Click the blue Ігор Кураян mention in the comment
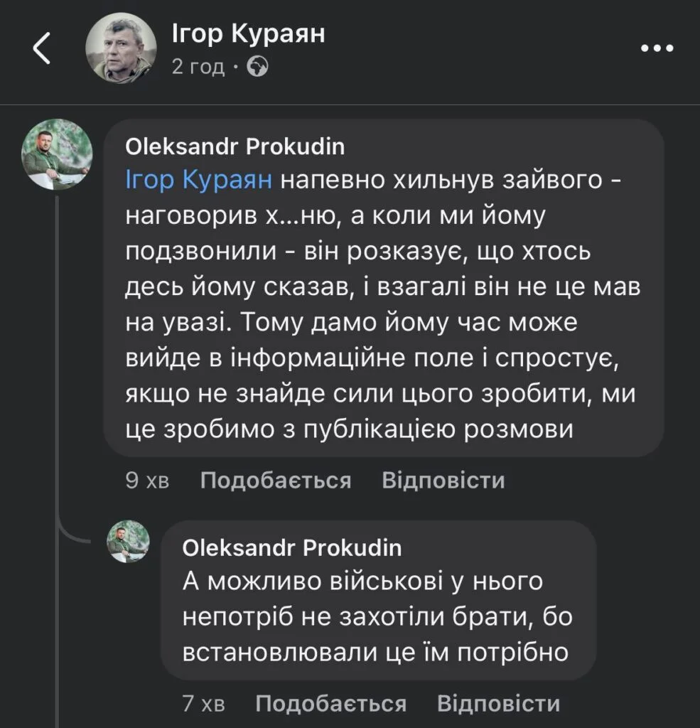The height and width of the screenshot is (728, 700). (198, 181)
